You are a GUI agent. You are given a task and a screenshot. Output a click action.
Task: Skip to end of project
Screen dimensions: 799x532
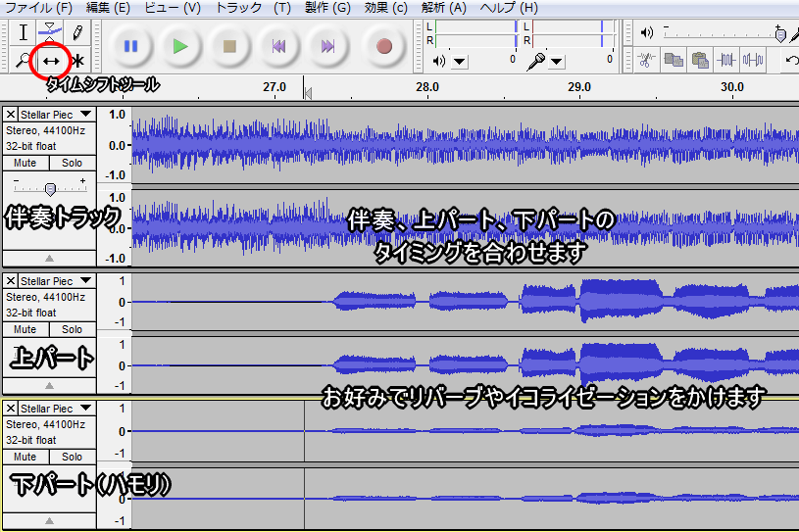pos(327,47)
